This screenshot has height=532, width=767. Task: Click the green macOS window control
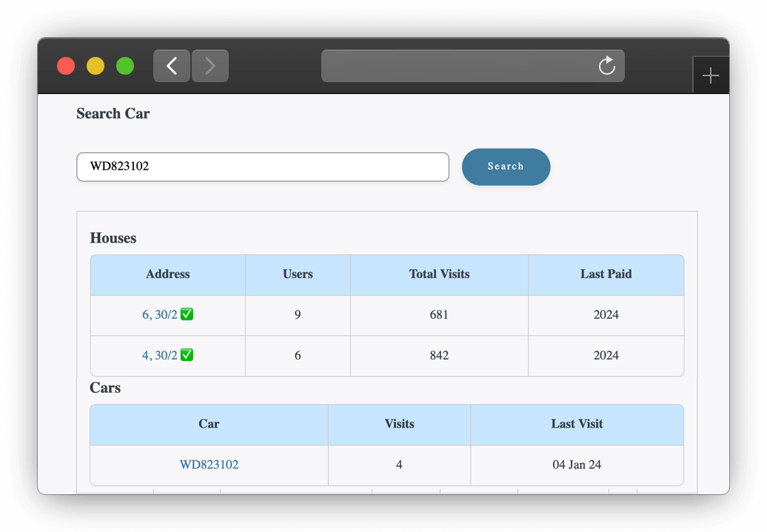point(125,66)
